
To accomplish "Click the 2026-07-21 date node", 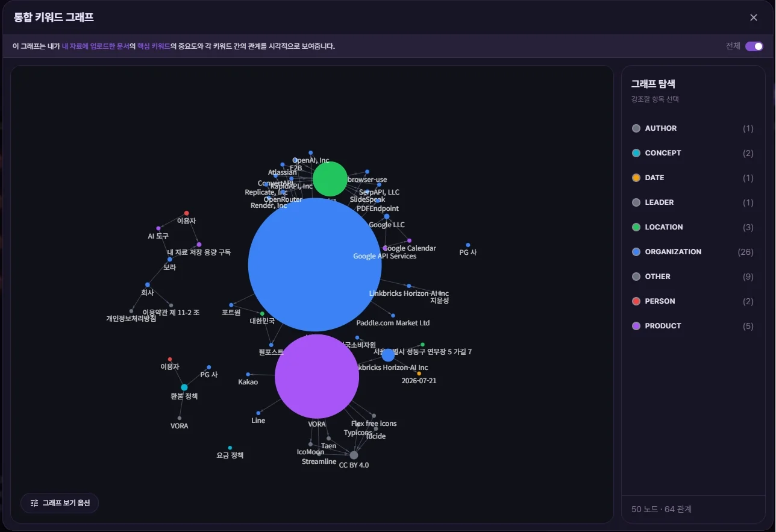I will [419, 374].
